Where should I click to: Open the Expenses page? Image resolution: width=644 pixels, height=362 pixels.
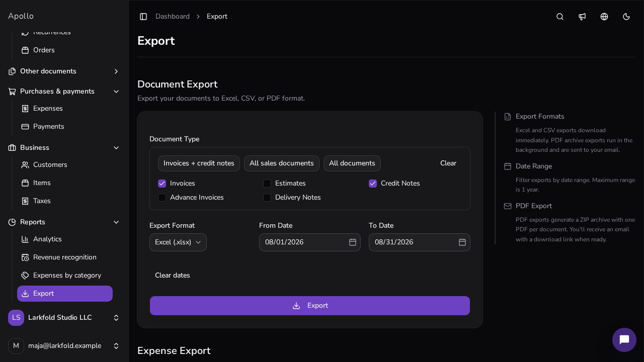(65, 109)
